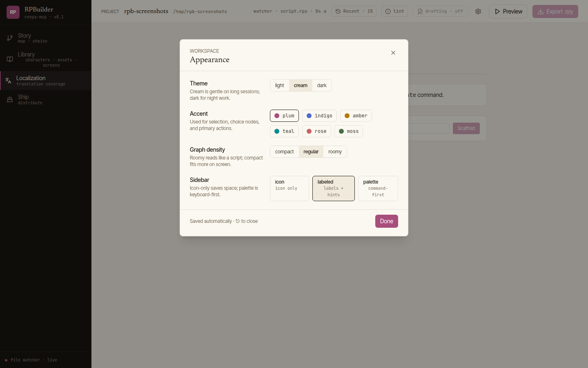
Task: Toggle drafting mode off button
Action: (x=440, y=11)
